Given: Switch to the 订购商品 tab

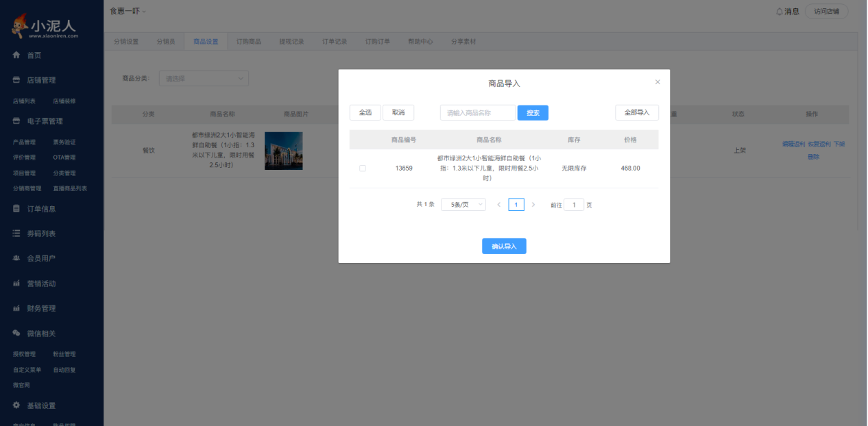Looking at the screenshot, I should [x=249, y=42].
